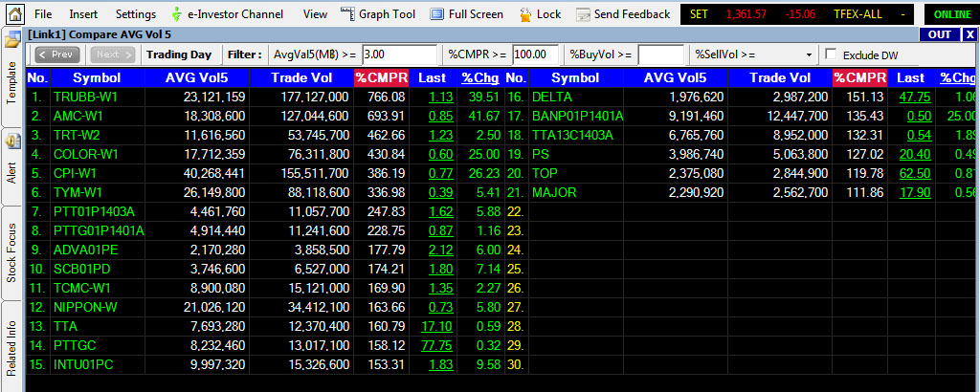Open the Template folder icon in sidebar
This screenshot has width=980, height=392.
(12, 40)
